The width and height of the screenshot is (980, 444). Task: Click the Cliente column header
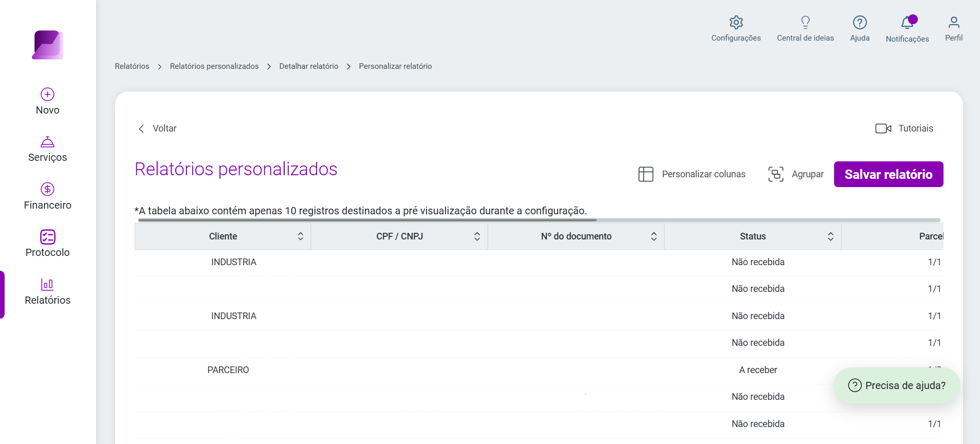coord(223,236)
